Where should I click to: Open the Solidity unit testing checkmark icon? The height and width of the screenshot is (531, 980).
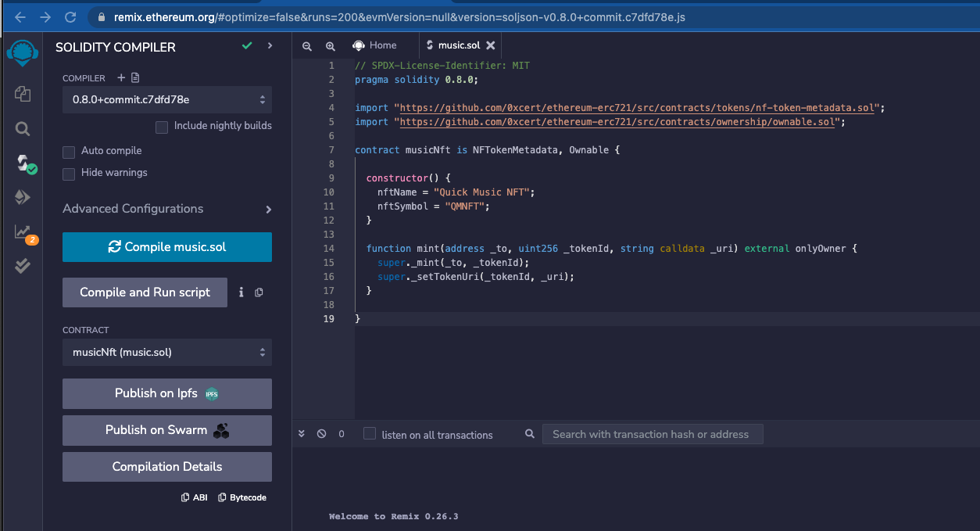[22, 266]
